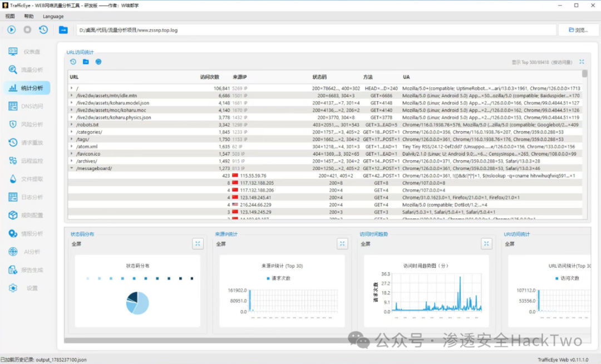Image resolution: width=601 pixels, height=364 pixels.
Task: Expand the /categories/ row
Action: [x=72, y=132]
